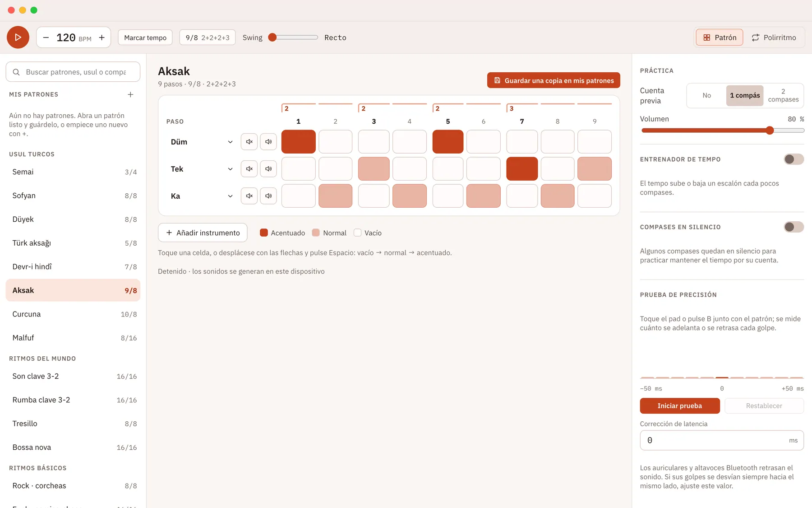
Task: Switch to the Patrón tab
Action: pyautogui.click(x=720, y=37)
